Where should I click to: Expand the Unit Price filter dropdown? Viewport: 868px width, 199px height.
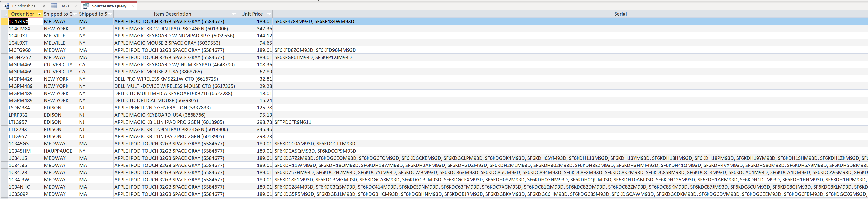[x=269, y=14]
